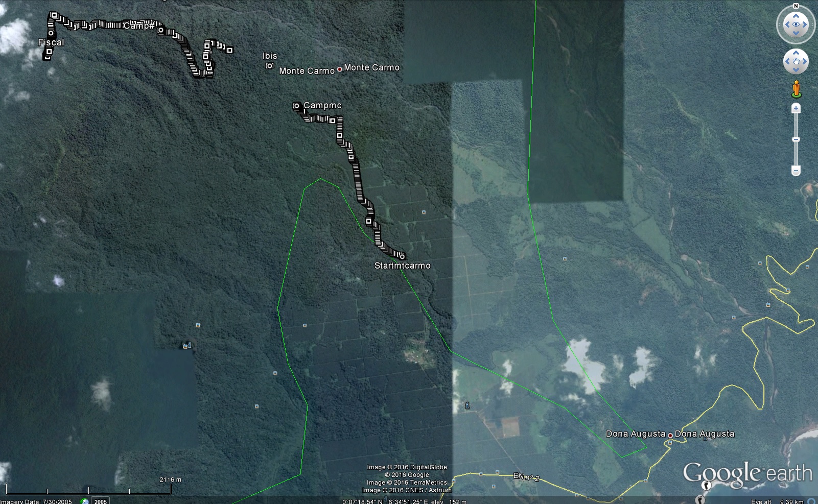The width and height of the screenshot is (818, 504).
Task: Click the Ibis camera placemark
Action: click(269, 65)
